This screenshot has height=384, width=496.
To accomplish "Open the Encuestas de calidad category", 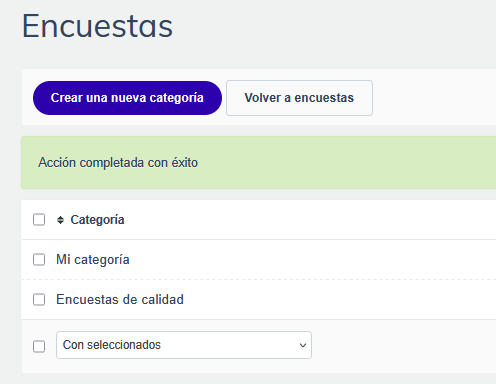I will click(120, 300).
